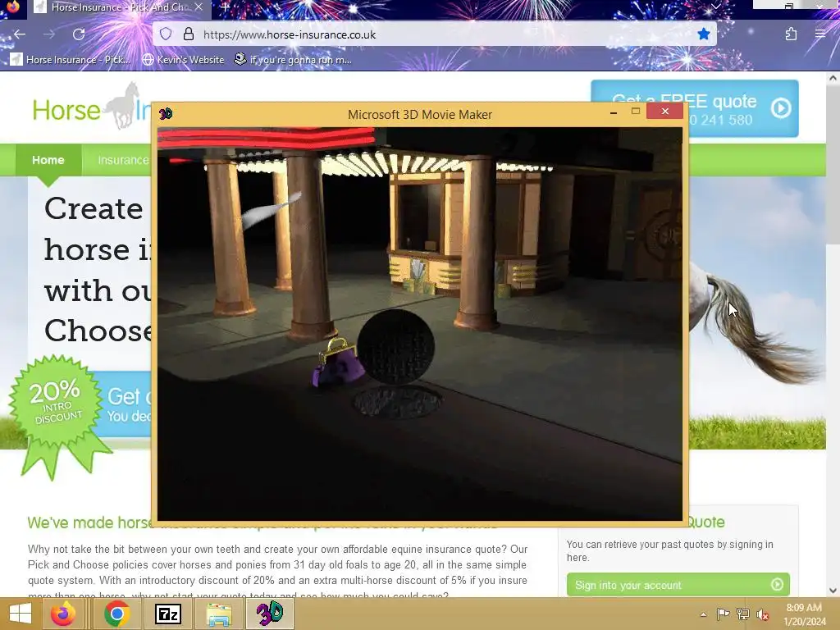
Task: Show hidden system tray icons
Action: [x=703, y=614]
